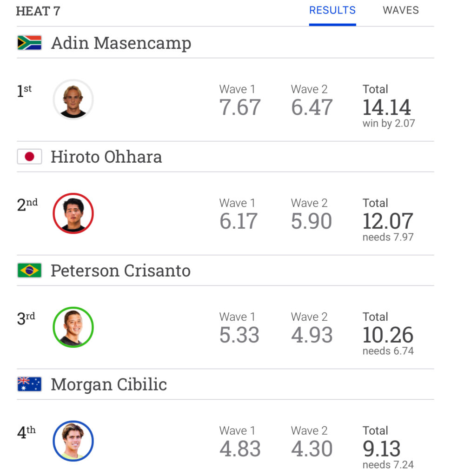Open the Morgan Cibilic name link
This screenshot has height=476, width=451.
pyautogui.click(x=109, y=385)
